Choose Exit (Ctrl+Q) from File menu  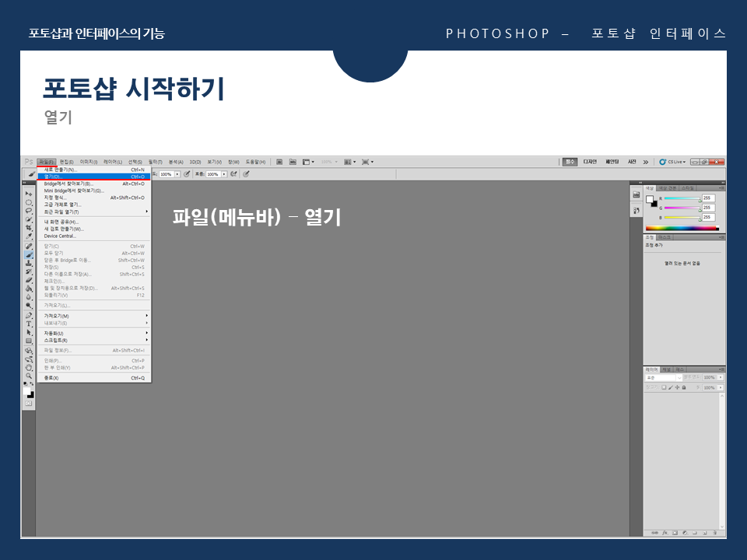click(x=94, y=378)
